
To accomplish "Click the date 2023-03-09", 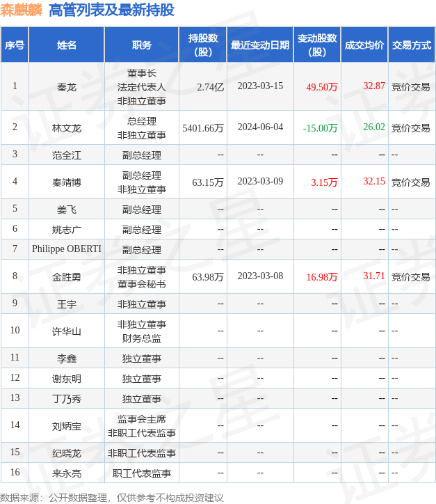I will click(260, 181).
